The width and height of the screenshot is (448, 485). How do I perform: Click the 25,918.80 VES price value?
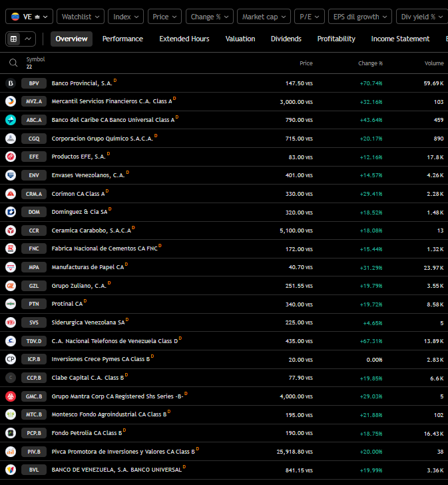pyautogui.click(x=294, y=452)
